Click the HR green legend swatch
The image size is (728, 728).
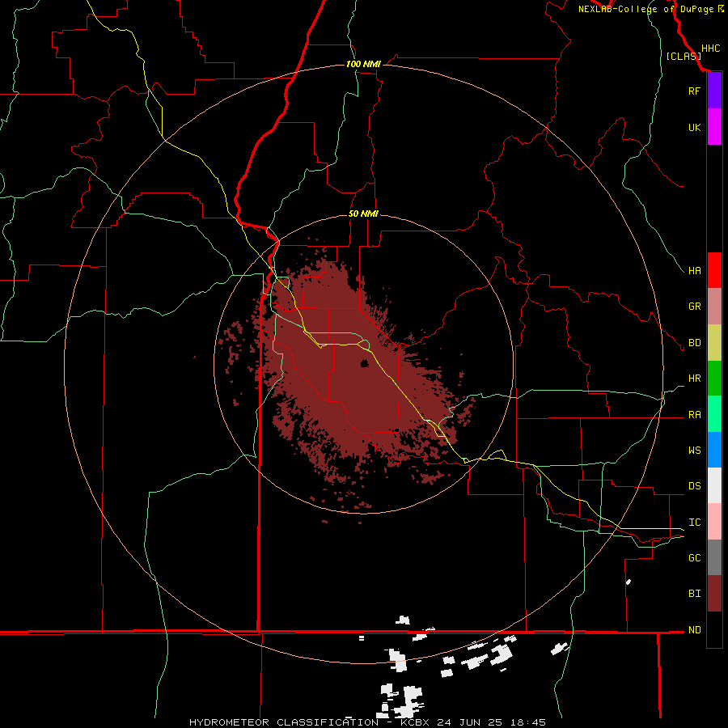714,379
